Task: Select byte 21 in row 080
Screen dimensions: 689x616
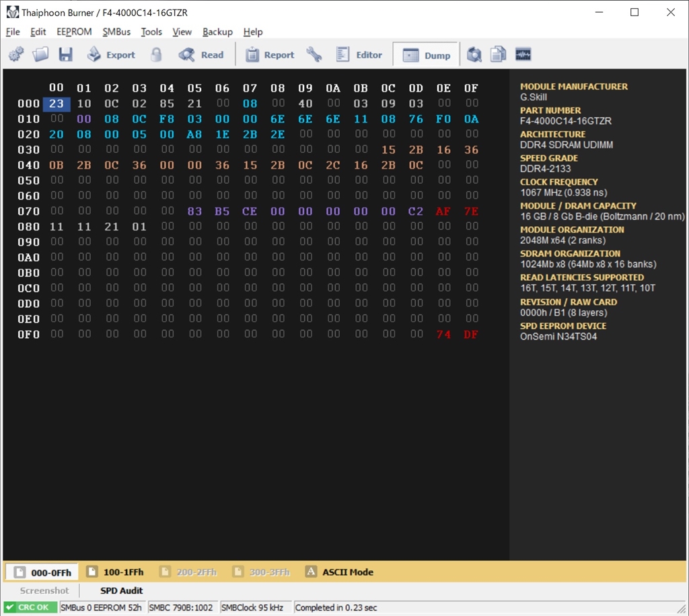Action: pyautogui.click(x=112, y=226)
